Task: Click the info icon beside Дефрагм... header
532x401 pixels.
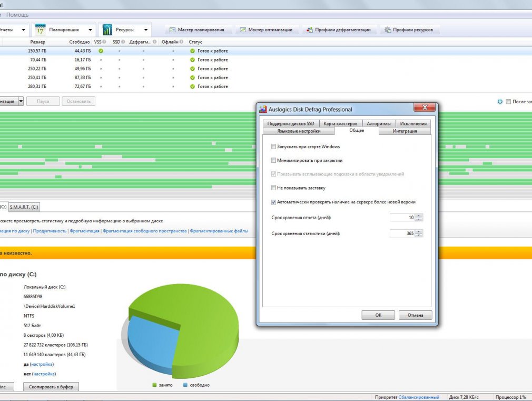Action: [155, 42]
